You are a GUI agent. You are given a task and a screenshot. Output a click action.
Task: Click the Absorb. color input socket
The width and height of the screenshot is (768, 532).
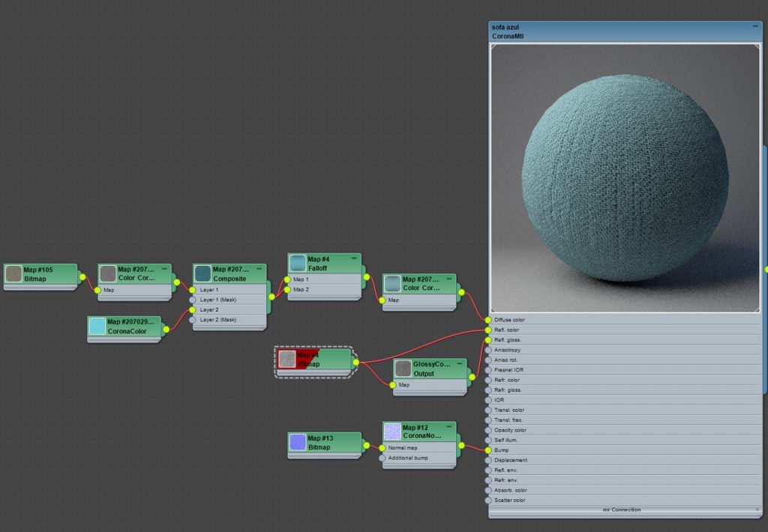487,490
